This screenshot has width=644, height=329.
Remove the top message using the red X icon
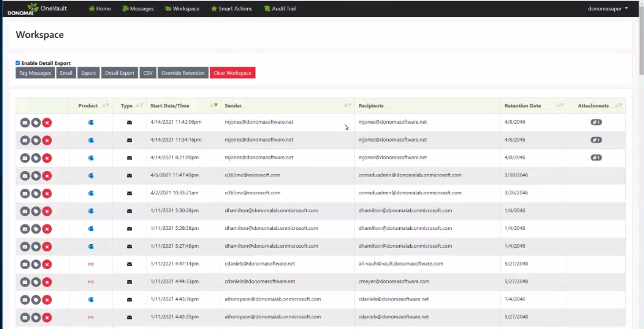click(x=47, y=123)
